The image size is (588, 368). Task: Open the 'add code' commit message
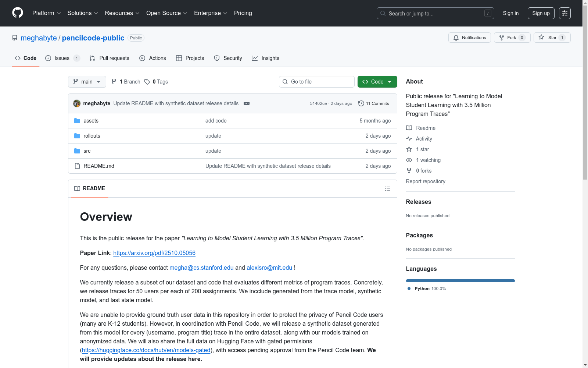click(x=216, y=121)
